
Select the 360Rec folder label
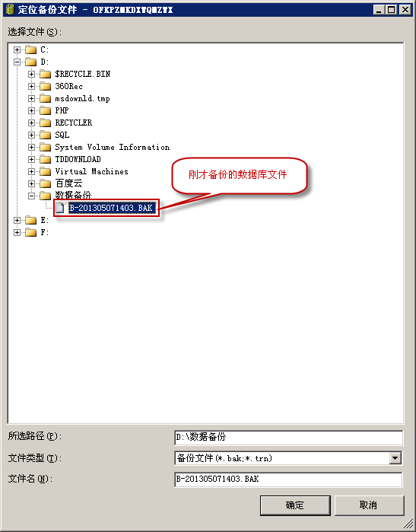tap(68, 86)
